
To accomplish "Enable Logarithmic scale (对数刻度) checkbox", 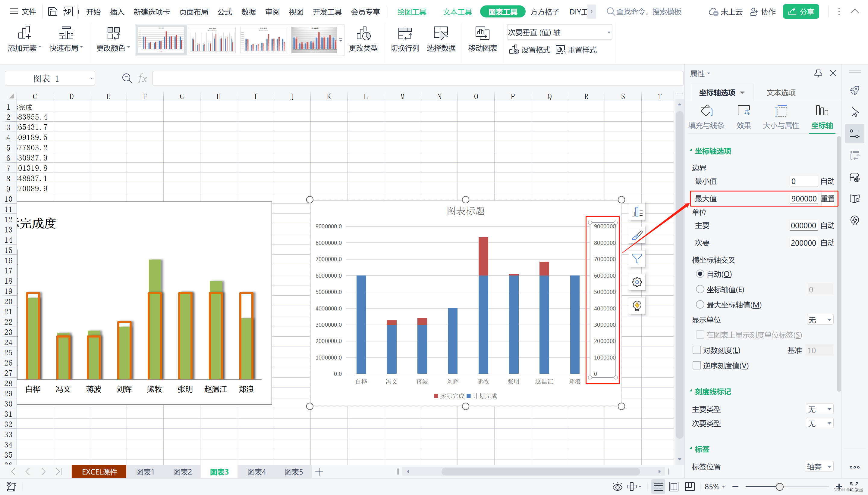I will [697, 350].
